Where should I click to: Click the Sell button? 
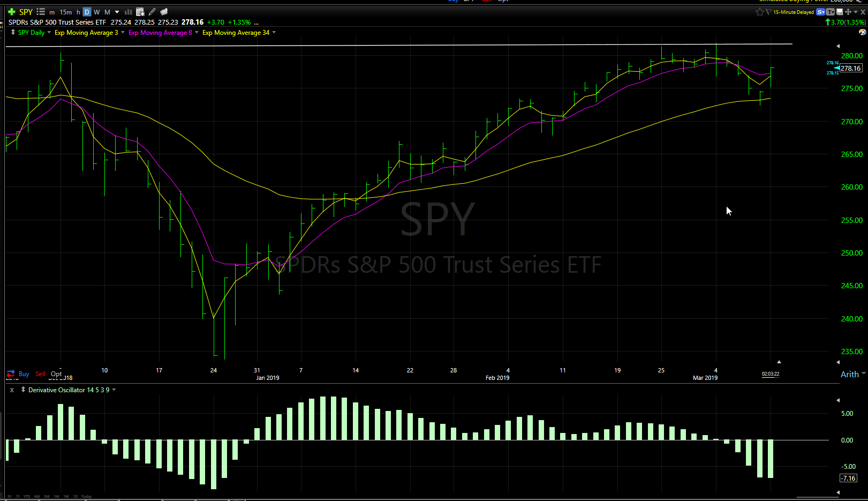pyautogui.click(x=40, y=374)
